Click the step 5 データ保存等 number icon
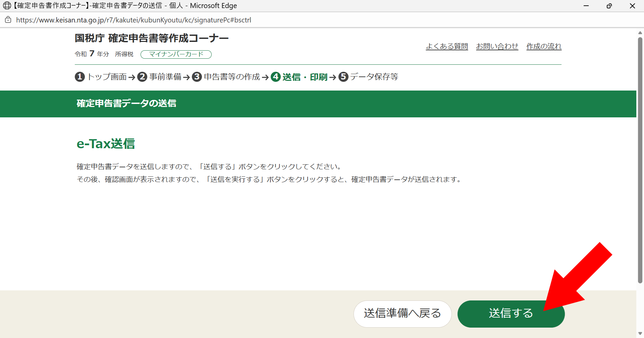 (x=343, y=77)
